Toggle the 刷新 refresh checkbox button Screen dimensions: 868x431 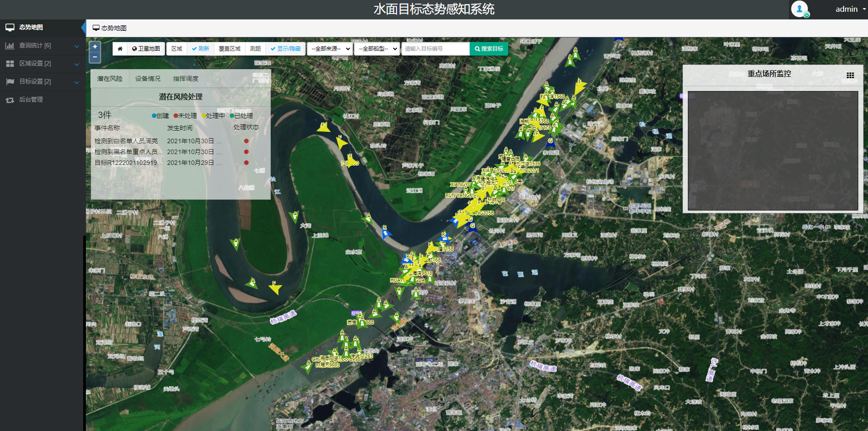click(200, 49)
